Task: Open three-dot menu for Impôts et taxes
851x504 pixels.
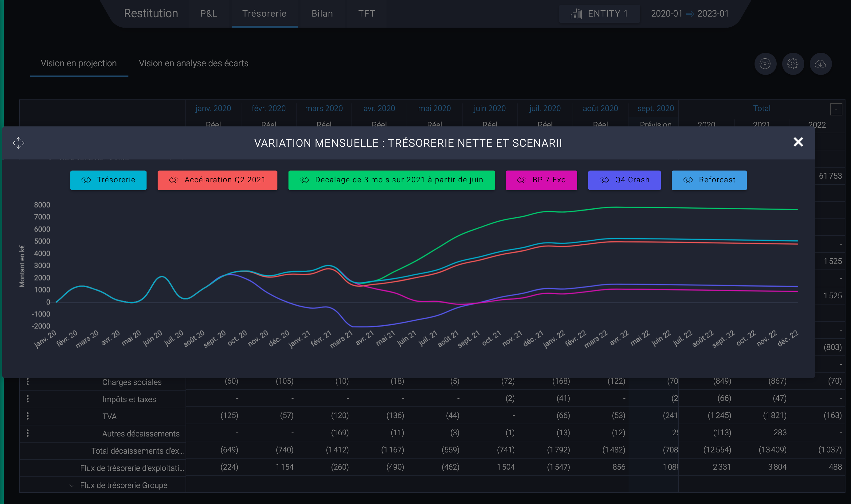Action: pyautogui.click(x=28, y=399)
